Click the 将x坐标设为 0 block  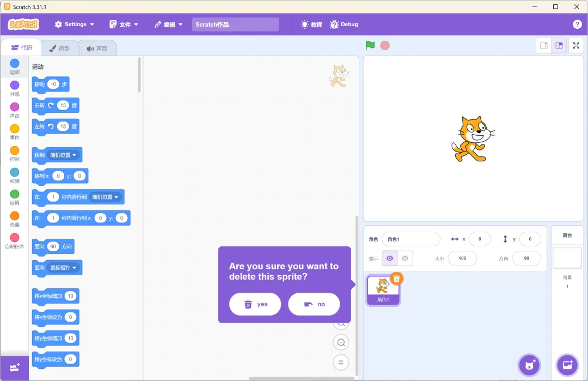[x=56, y=317]
